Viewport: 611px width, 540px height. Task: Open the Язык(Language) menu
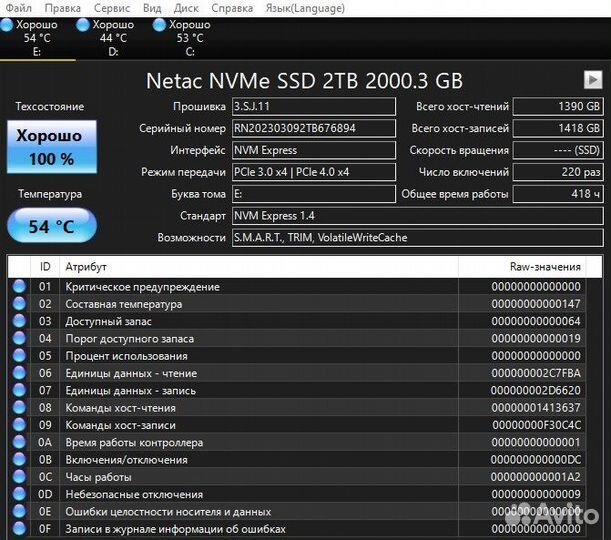tap(305, 8)
